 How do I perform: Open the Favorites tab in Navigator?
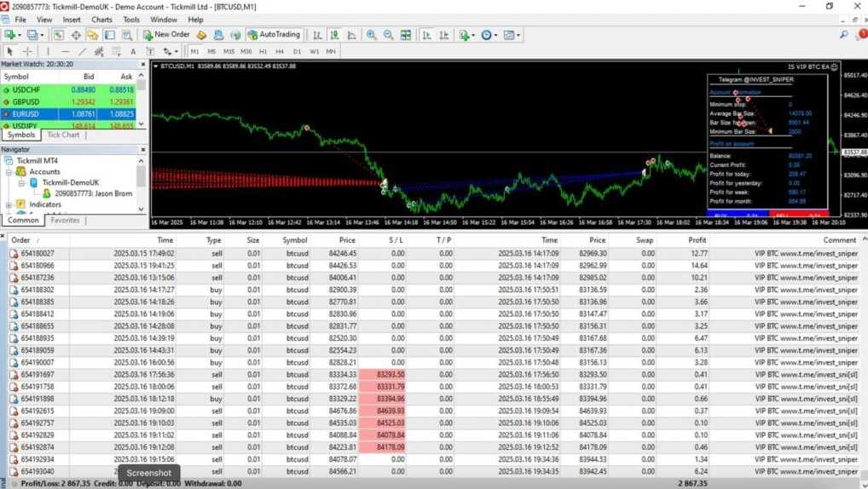(x=65, y=220)
